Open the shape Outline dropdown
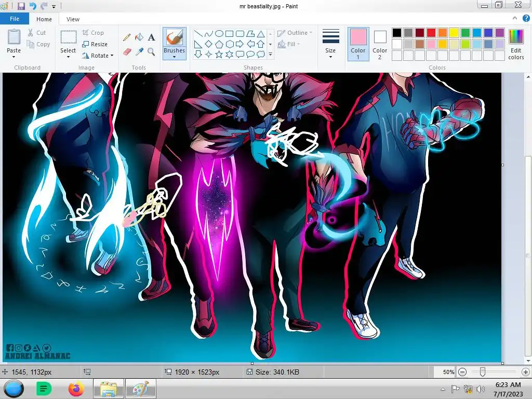This screenshot has width=532, height=399. click(295, 33)
